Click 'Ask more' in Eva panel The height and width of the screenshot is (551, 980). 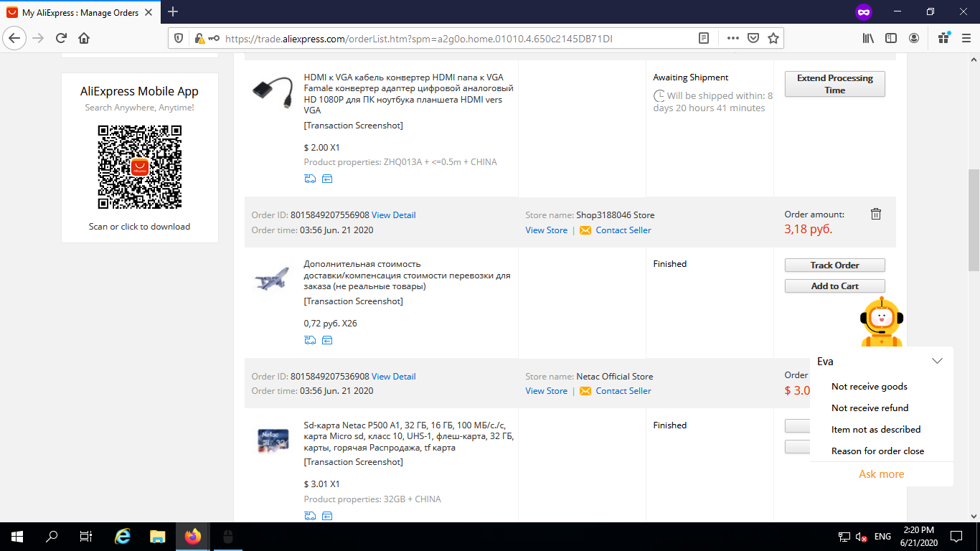[x=882, y=474]
